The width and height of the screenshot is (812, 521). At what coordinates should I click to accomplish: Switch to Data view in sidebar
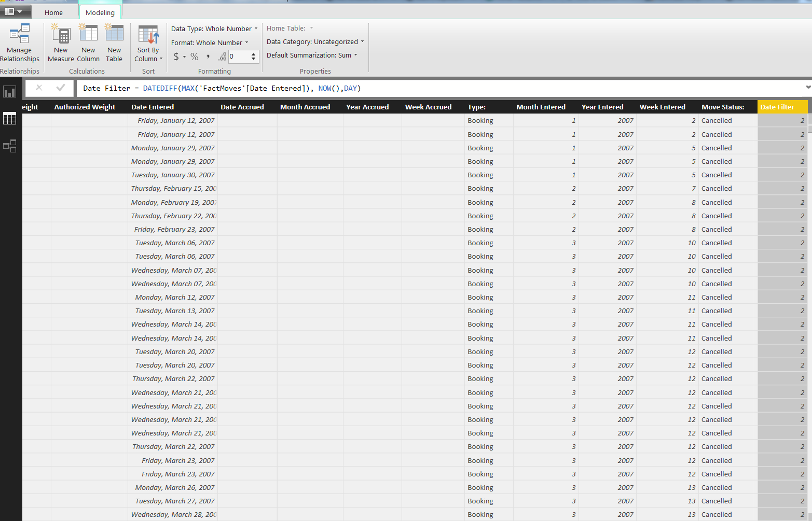tap(10, 119)
